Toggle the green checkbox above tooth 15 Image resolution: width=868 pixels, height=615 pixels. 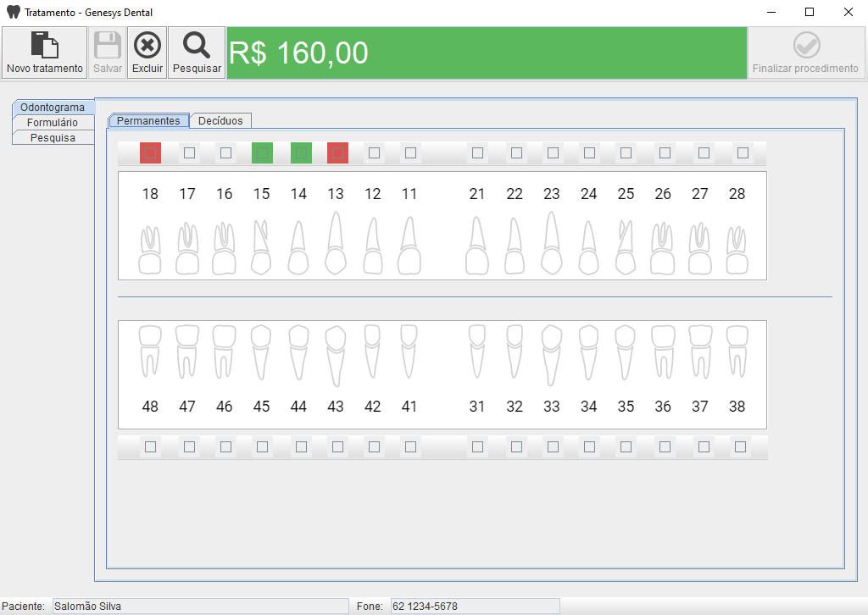(x=262, y=153)
